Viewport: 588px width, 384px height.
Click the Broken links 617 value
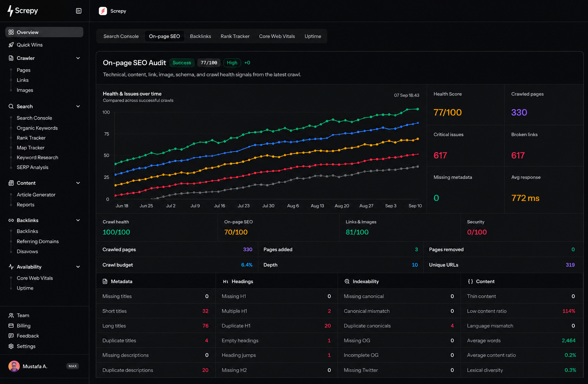[x=518, y=155]
